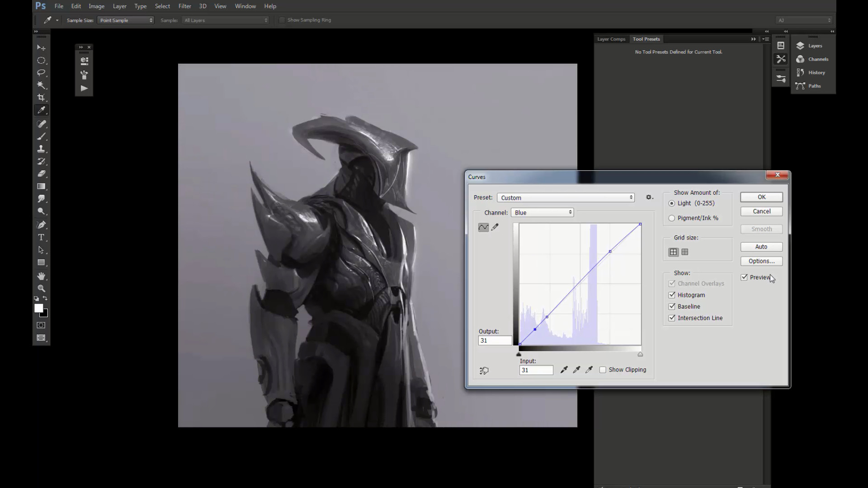
Task: Select Pigment/Ink % radio option
Action: click(672, 218)
